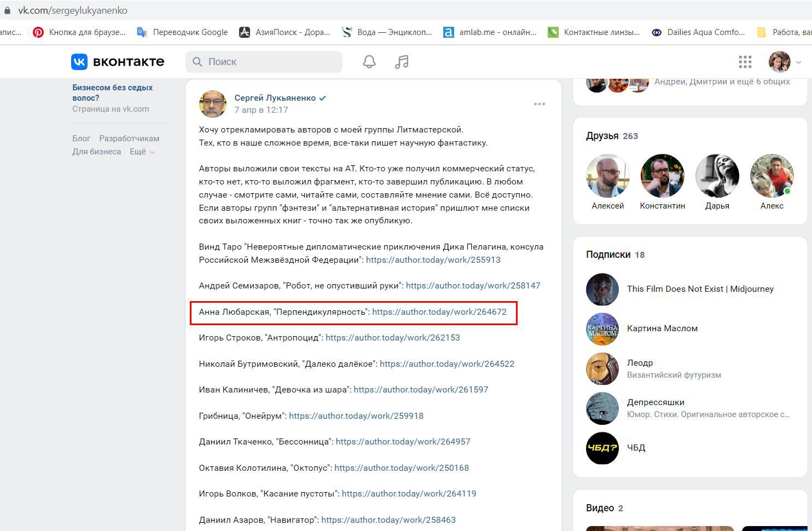Open the VK services grid icon
Viewport: 812px width, 531px height.
point(745,62)
